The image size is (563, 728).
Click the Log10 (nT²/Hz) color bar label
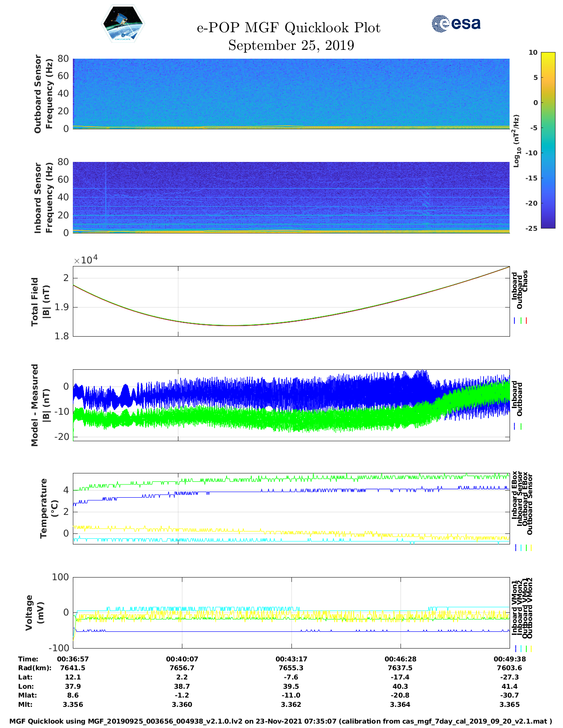(x=516, y=141)
